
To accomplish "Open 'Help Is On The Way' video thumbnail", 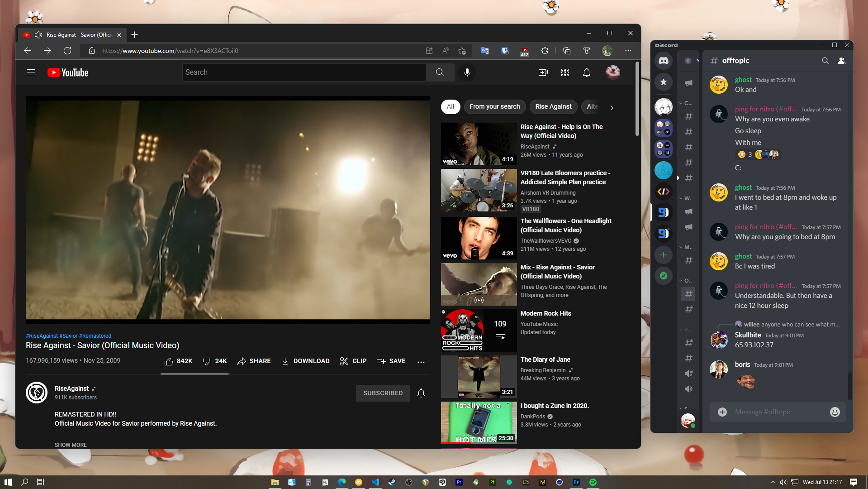I will tap(479, 144).
